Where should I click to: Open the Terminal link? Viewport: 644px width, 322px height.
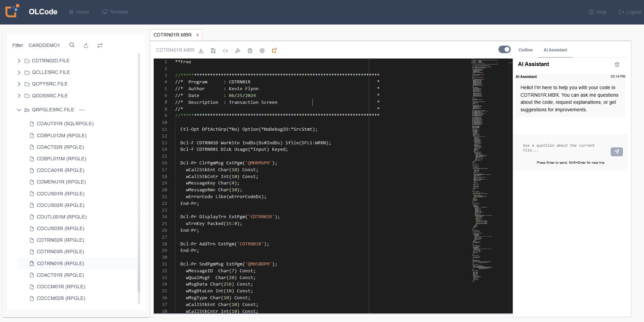(x=115, y=12)
